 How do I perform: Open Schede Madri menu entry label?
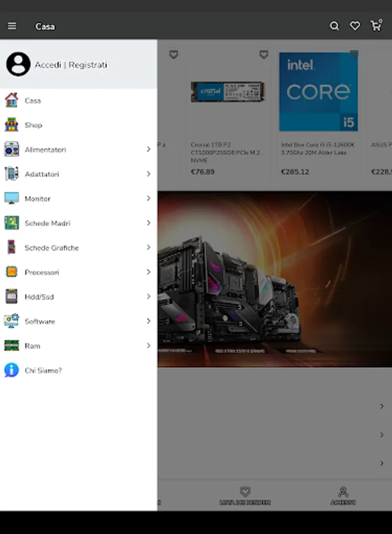pos(47,223)
